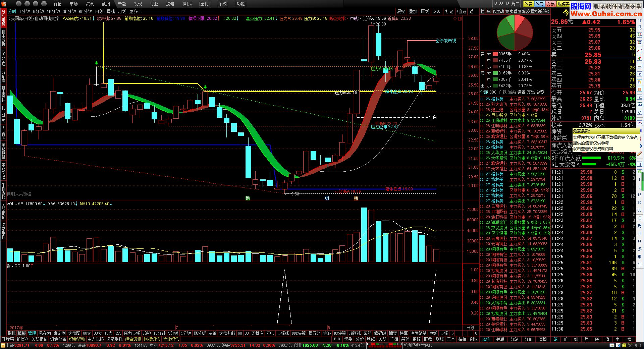
Task: Switch to the 专题 tab
Action: tap(122, 4)
